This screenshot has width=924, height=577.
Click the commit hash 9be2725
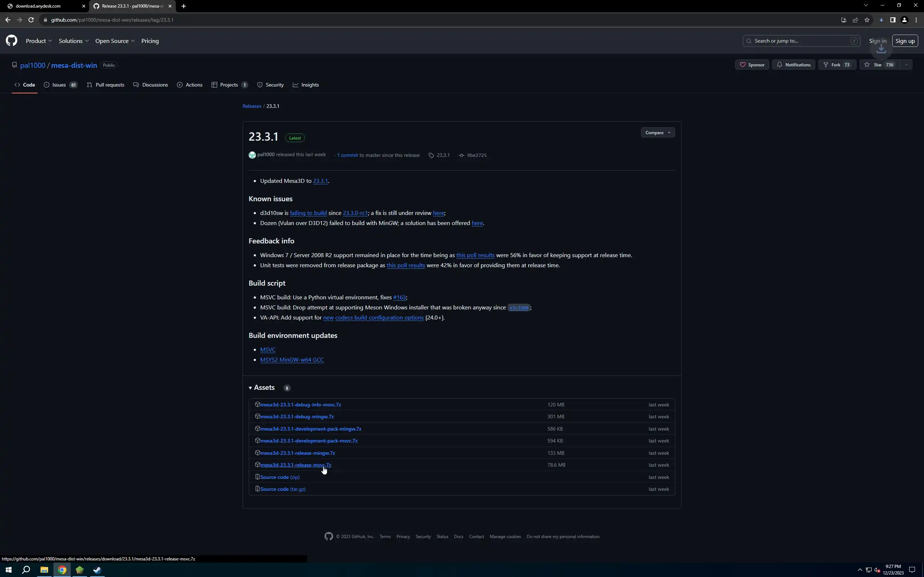(x=476, y=155)
